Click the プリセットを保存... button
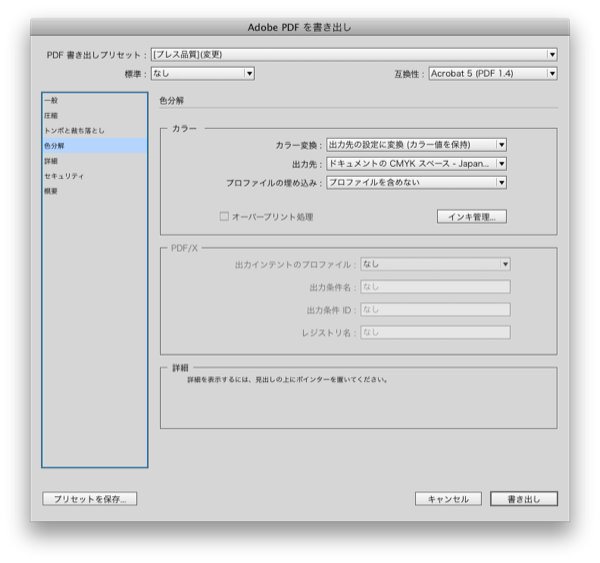The width and height of the screenshot is (600, 563). [x=89, y=498]
